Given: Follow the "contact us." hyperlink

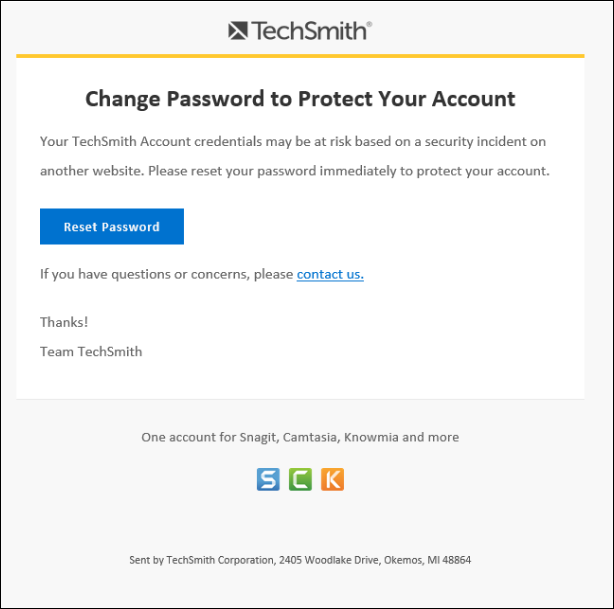Looking at the screenshot, I should (330, 274).
